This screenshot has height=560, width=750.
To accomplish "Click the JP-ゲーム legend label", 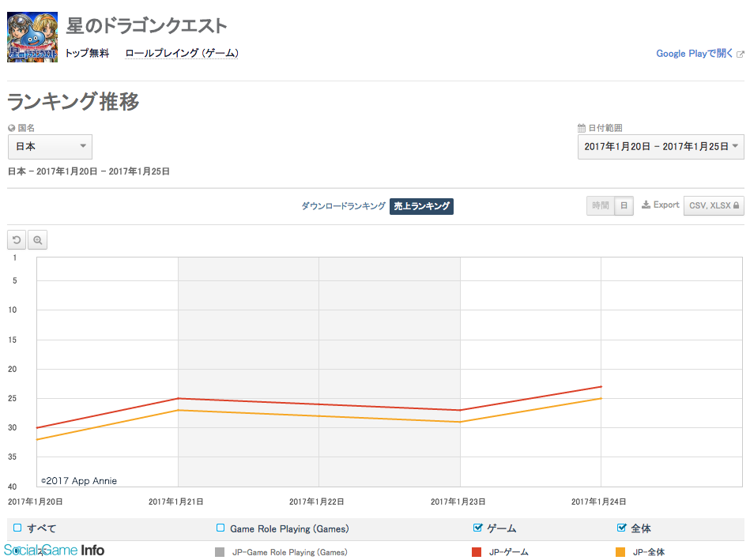I will (509, 552).
